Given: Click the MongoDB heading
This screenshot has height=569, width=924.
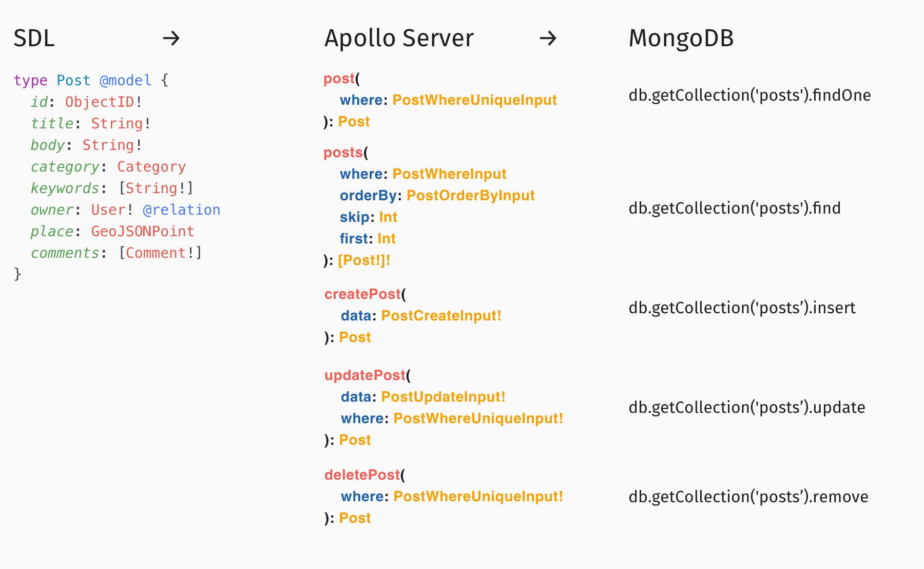Looking at the screenshot, I should (x=681, y=39).
